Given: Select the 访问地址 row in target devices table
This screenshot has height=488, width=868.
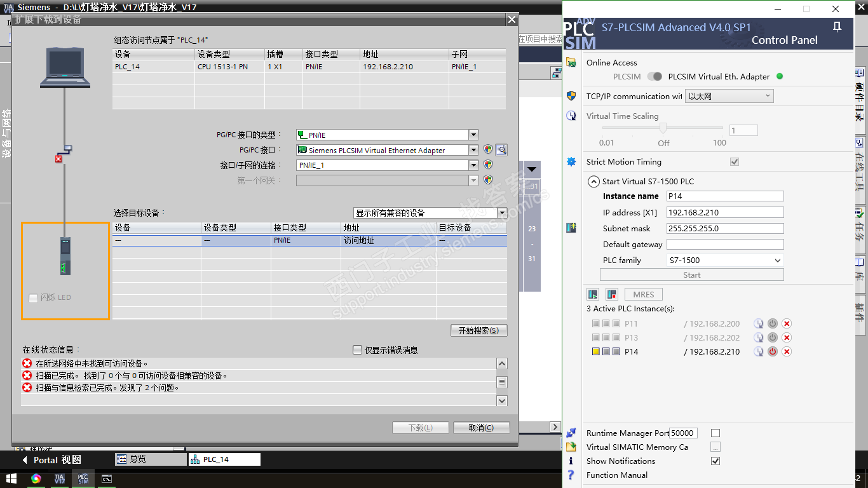Looking at the screenshot, I should pos(309,240).
